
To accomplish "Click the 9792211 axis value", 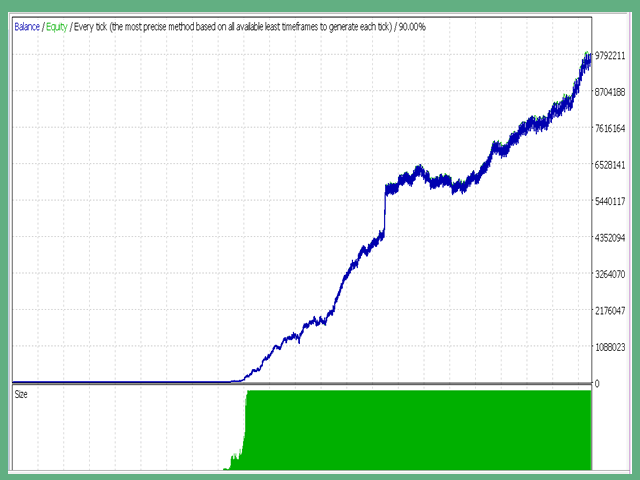I will pos(610,56).
